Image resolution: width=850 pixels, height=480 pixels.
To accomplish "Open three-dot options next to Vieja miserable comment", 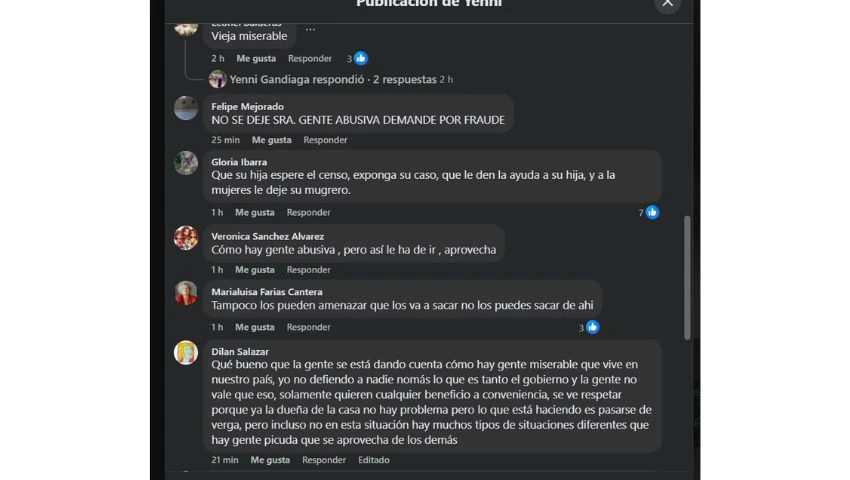I will pyautogui.click(x=310, y=30).
